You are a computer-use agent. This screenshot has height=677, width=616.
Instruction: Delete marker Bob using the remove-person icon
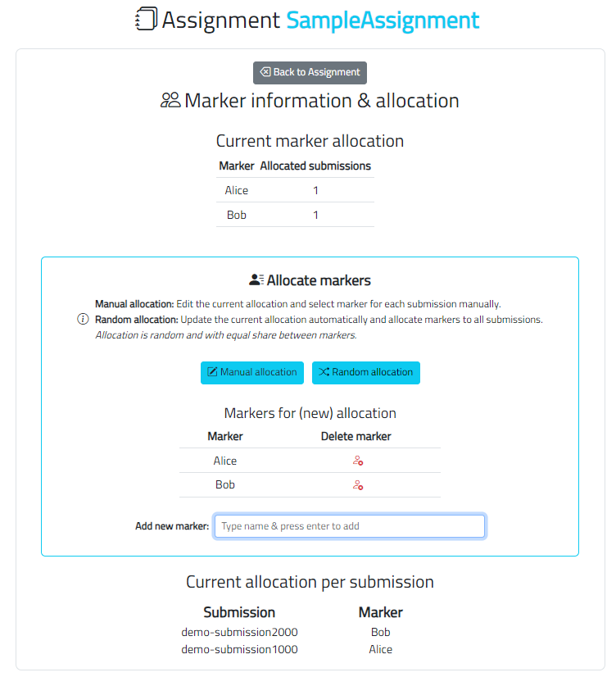coord(356,485)
